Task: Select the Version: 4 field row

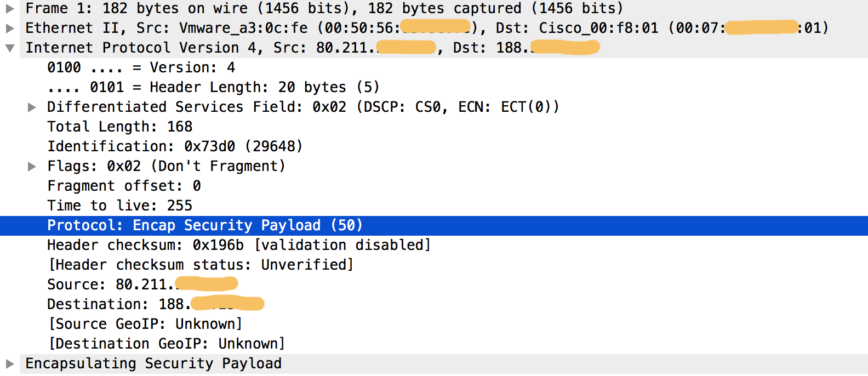Action: coord(141,67)
